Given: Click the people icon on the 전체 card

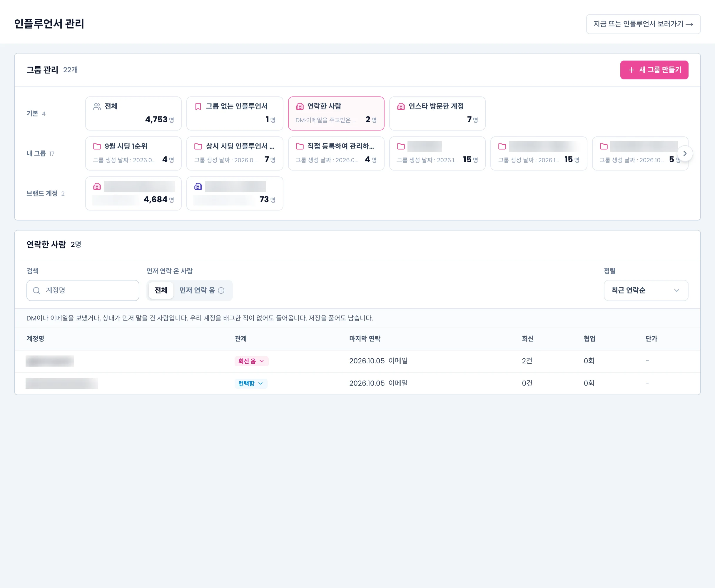Looking at the screenshot, I should pos(97,106).
